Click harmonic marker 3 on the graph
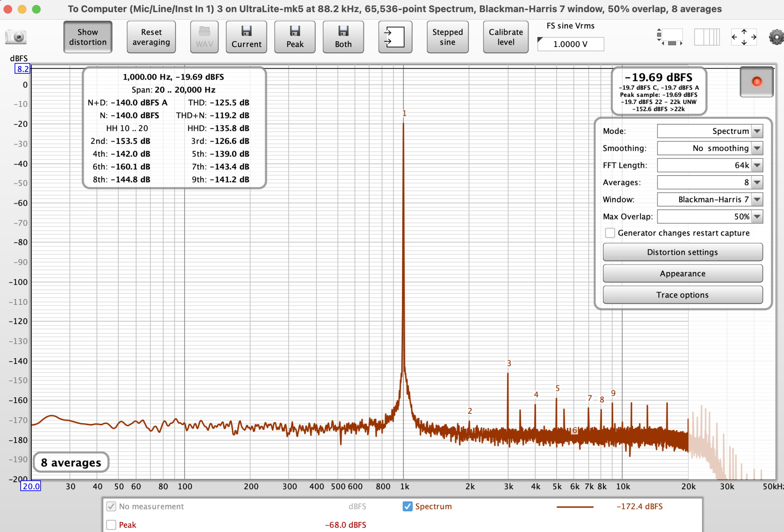Screen dimensions: 784x532 coord(509,363)
